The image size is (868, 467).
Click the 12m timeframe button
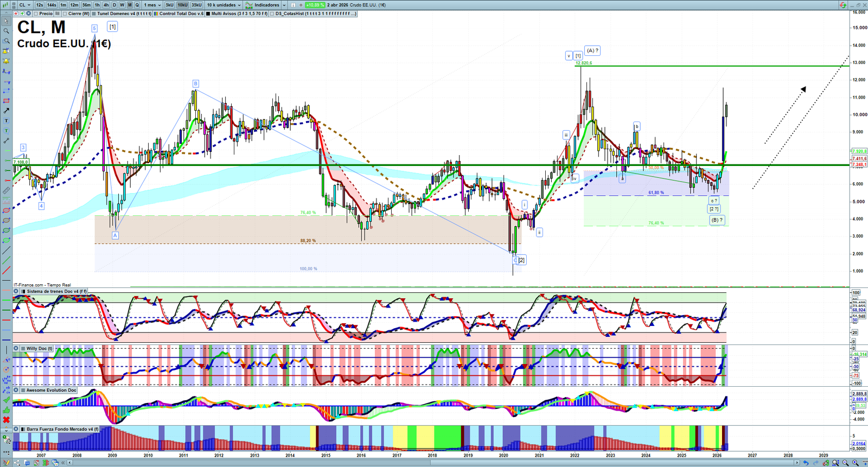point(74,5)
